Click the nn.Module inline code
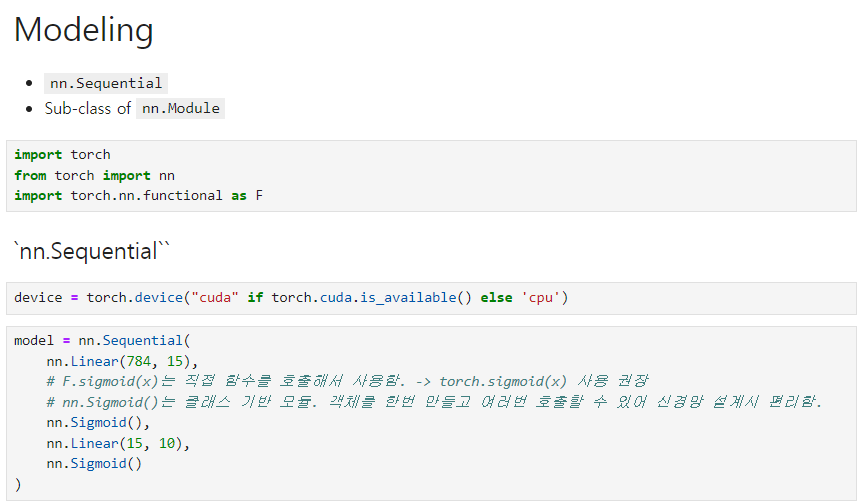 (x=180, y=109)
